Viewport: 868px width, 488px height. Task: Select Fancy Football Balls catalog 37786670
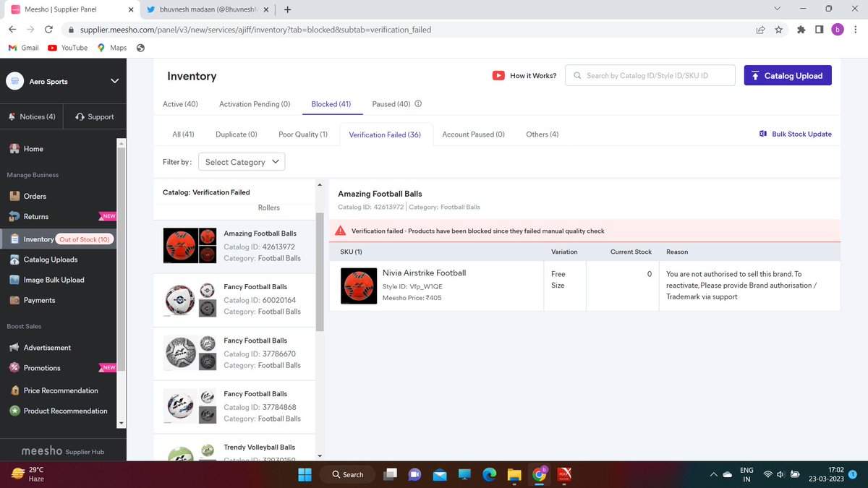point(234,354)
